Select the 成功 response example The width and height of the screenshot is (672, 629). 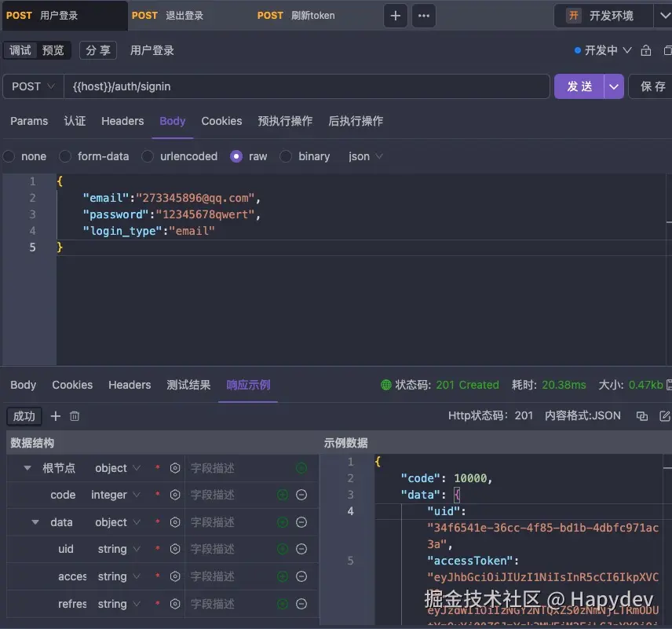[24, 416]
